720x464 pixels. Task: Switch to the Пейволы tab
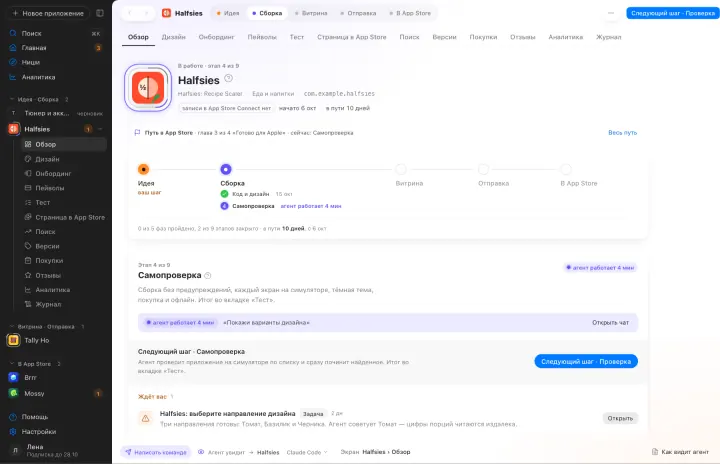(262, 37)
